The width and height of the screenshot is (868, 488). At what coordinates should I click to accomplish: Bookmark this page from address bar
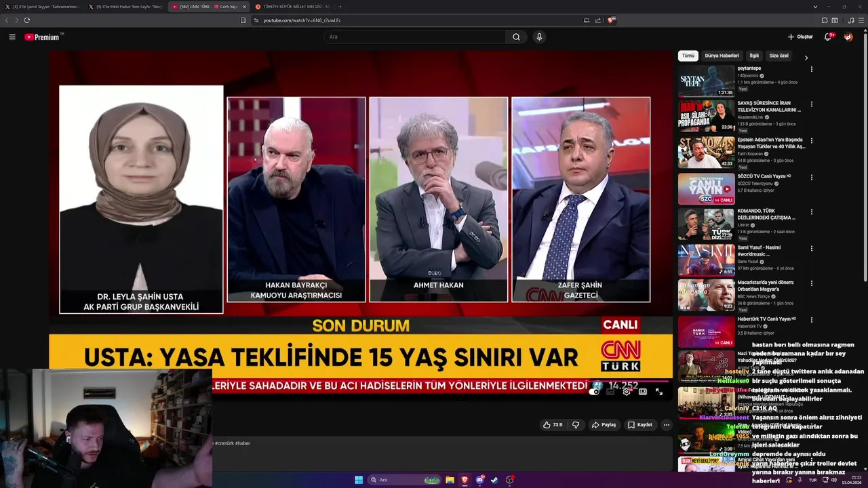[x=243, y=20]
